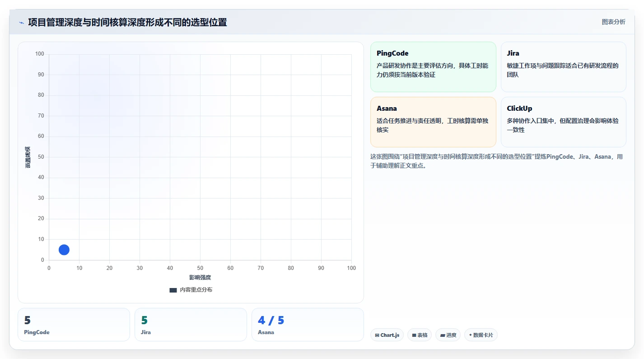The height and width of the screenshot is (359, 644).
Task: Click the text 敏捷工作项与问题跟踪适合已有研发流程的团队
Action: [x=563, y=70]
